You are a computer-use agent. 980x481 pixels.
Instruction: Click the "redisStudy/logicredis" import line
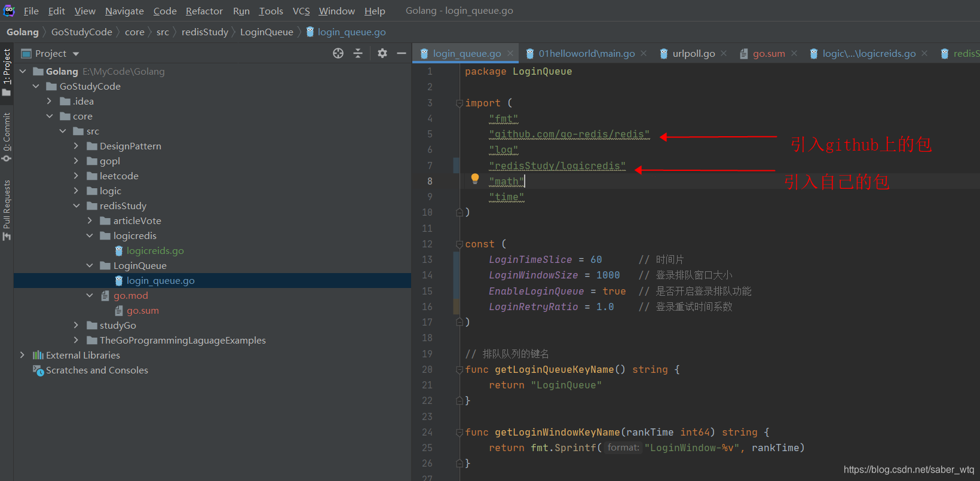click(x=557, y=166)
